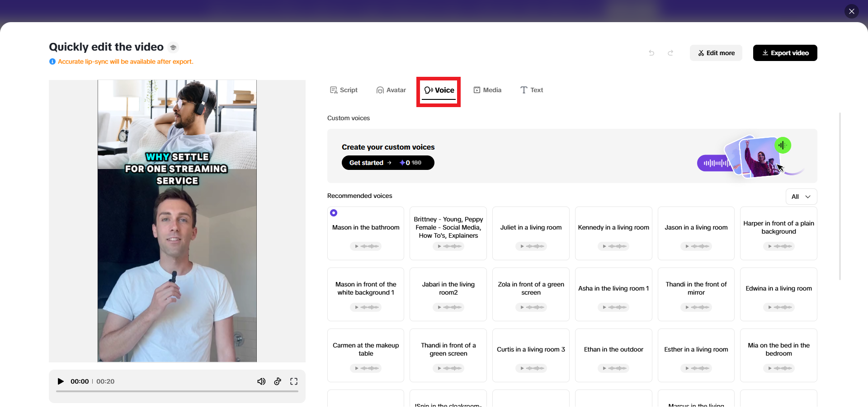Enter fullscreen with the expand icon
The height and width of the screenshot is (413, 868).
click(294, 381)
